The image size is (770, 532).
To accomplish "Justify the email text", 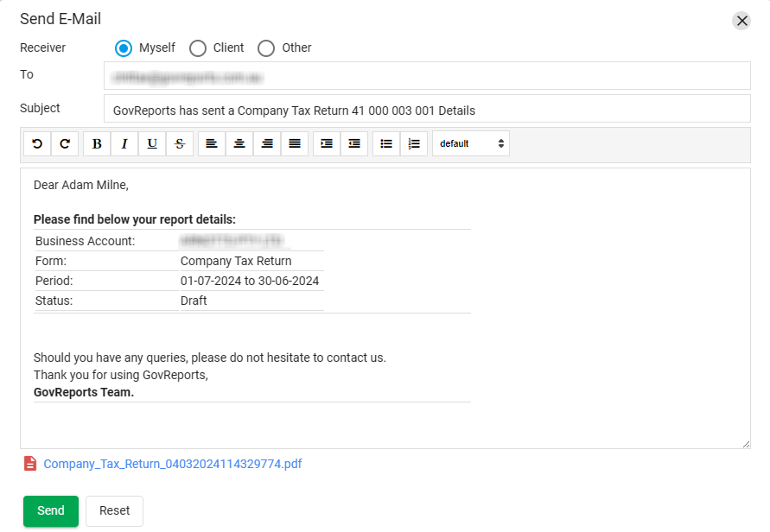I will coord(295,144).
